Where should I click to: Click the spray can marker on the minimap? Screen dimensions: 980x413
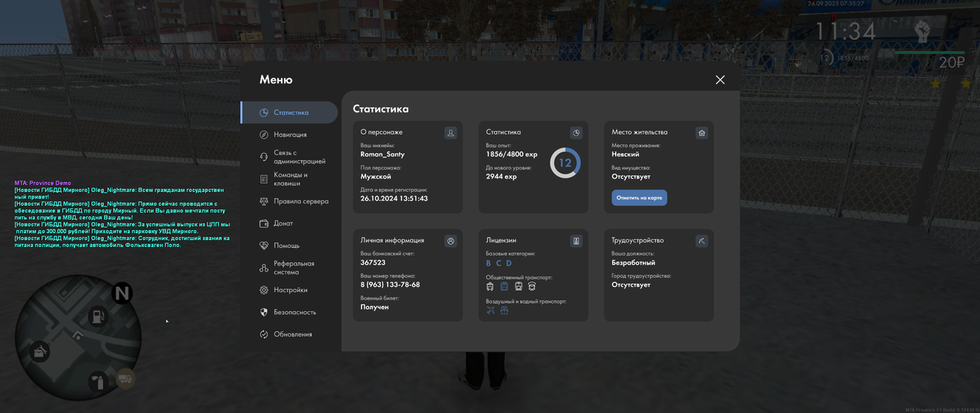point(98,380)
